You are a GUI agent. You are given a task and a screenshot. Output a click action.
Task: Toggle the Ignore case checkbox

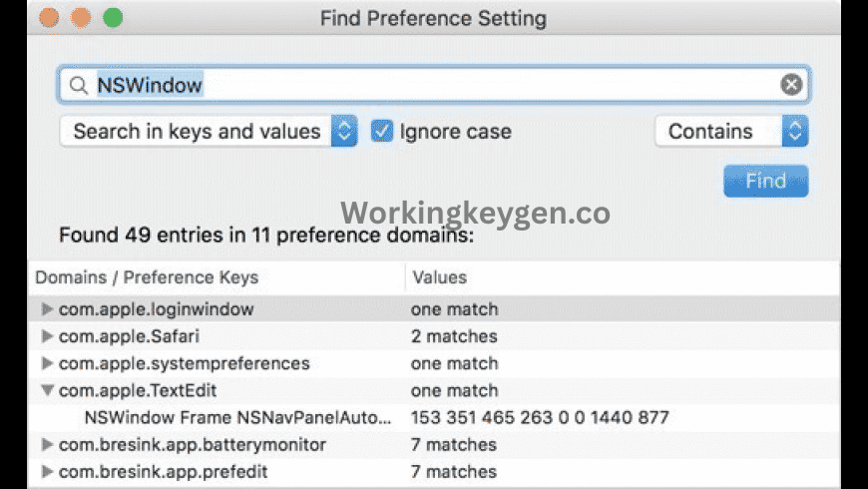tap(381, 132)
